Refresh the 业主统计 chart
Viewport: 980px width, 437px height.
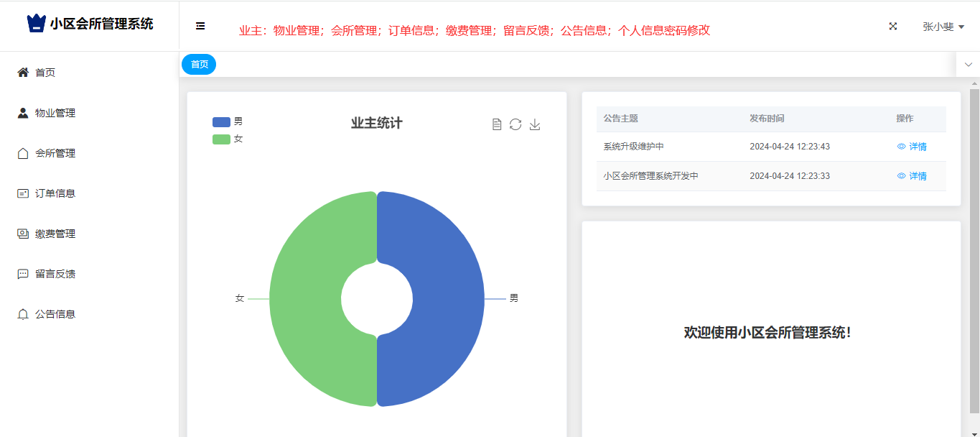point(515,124)
